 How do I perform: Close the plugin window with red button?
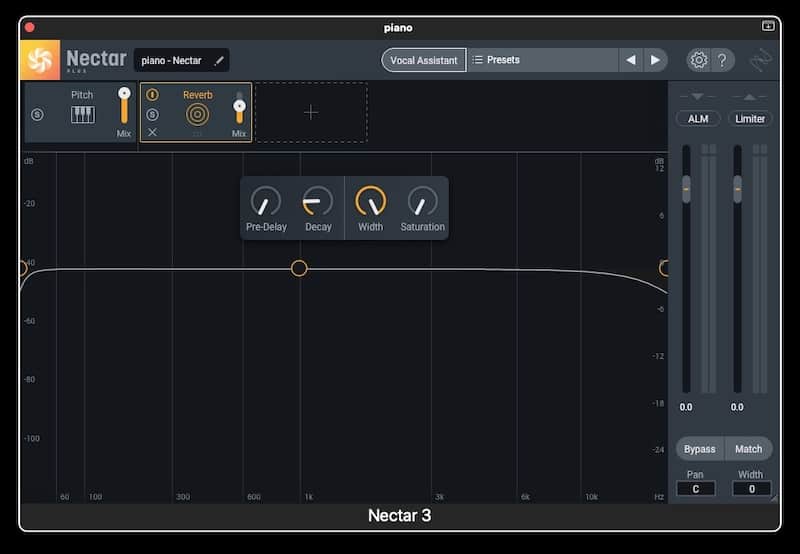pyautogui.click(x=30, y=27)
